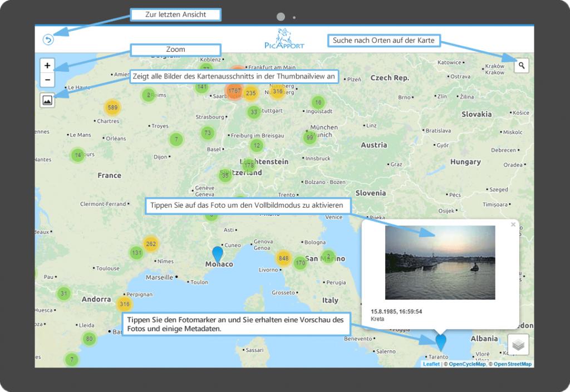Open the OpenStreetMap attribution link
570x392 pixels.
tap(512, 364)
